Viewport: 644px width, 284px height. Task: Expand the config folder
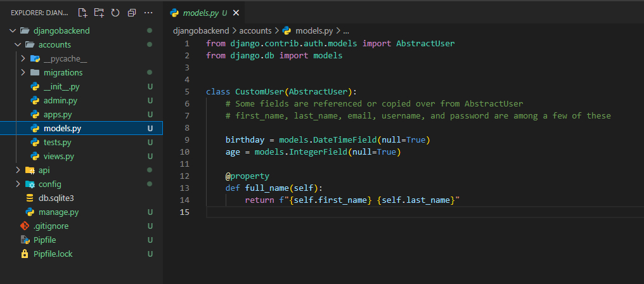click(x=49, y=184)
